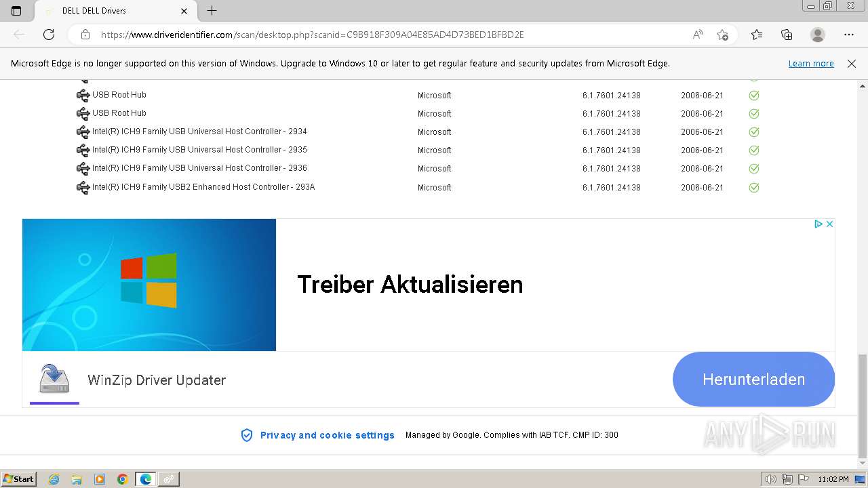868x488 pixels.
Task: Click green checkmark for Controller 2936 row
Action: pos(754,169)
